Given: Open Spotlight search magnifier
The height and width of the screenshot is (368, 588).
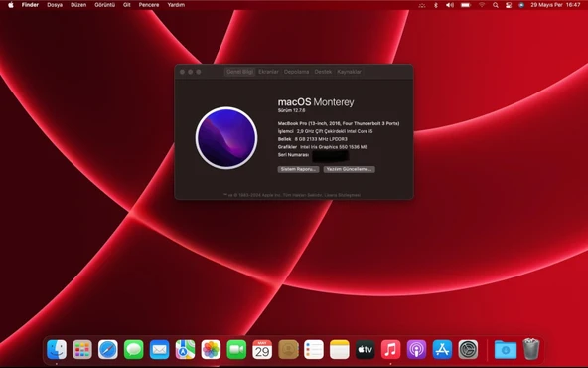Looking at the screenshot, I should coord(496,5).
